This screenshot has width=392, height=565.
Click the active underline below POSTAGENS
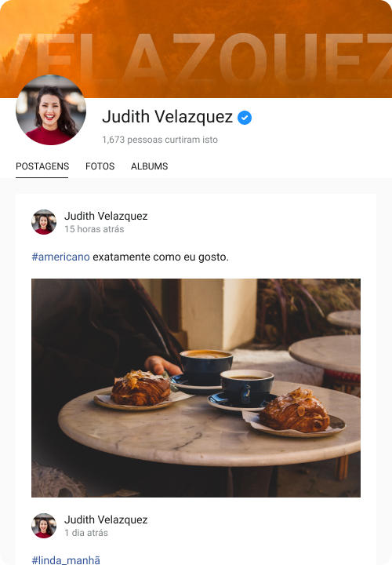pyautogui.click(x=42, y=177)
